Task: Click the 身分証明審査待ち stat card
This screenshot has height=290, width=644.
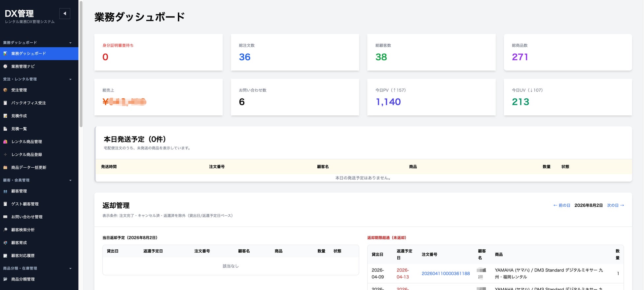Action: [x=159, y=52]
